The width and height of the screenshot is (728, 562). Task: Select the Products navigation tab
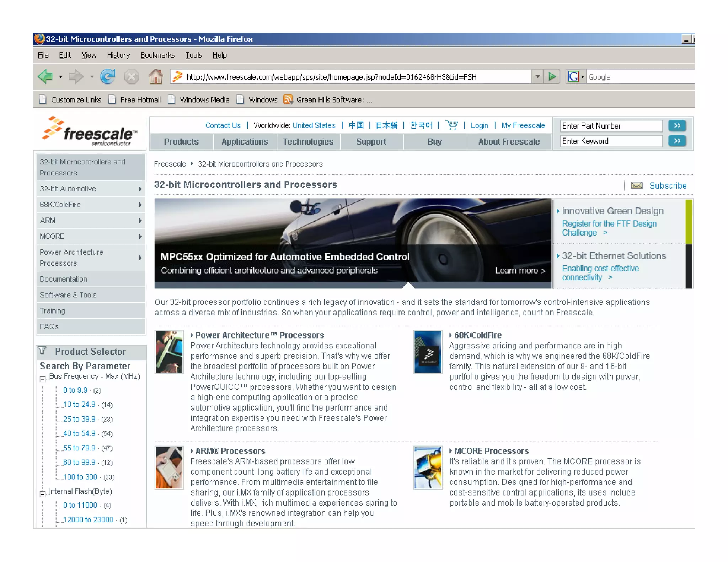[181, 142]
